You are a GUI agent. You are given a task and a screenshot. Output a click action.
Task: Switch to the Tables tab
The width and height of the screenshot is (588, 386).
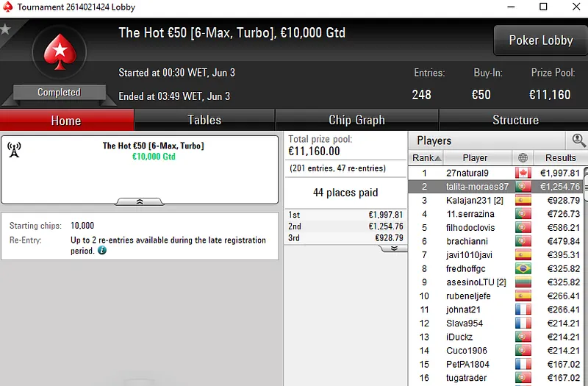tap(204, 120)
